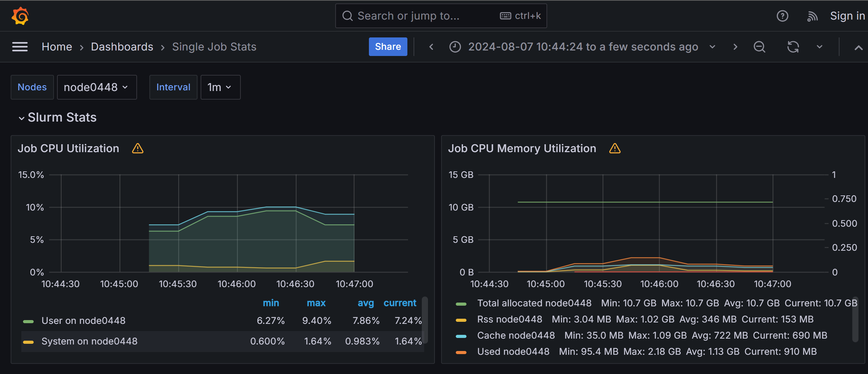Toggle User on node0448 series
Image resolution: width=868 pixels, height=374 pixels.
click(83, 321)
